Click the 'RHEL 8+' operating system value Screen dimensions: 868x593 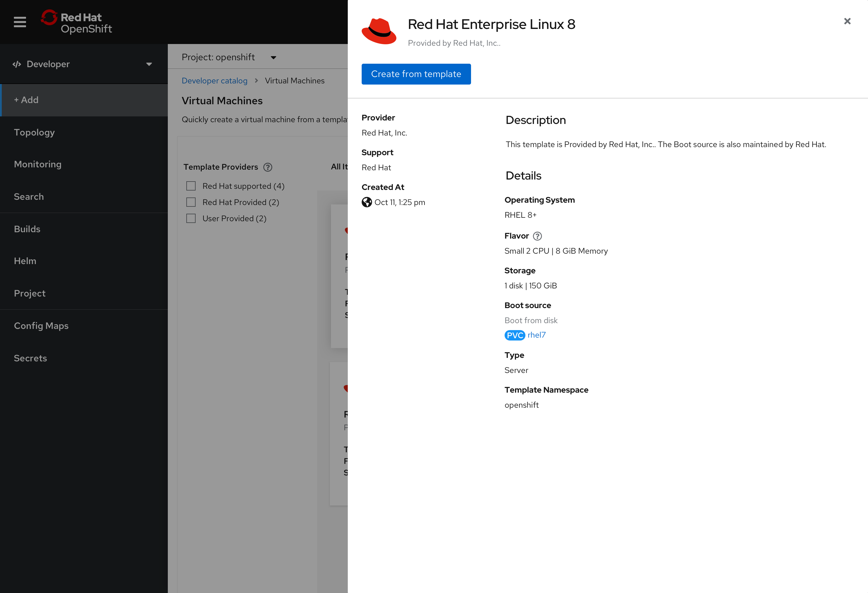(x=520, y=215)
